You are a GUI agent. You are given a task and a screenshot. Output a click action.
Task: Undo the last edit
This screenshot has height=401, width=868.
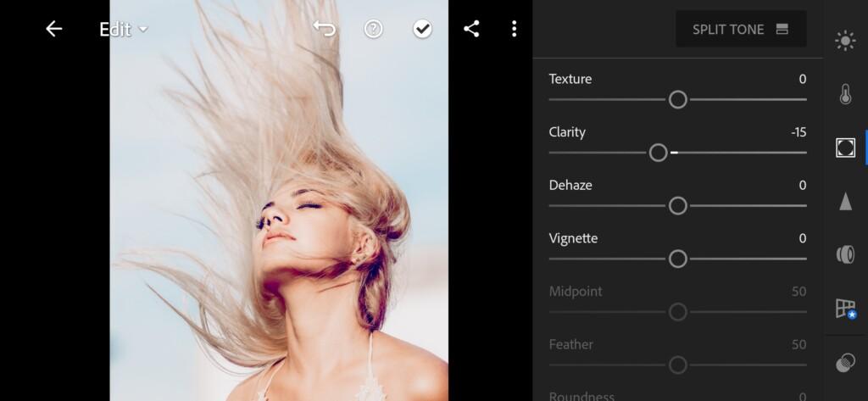(325, 29)
